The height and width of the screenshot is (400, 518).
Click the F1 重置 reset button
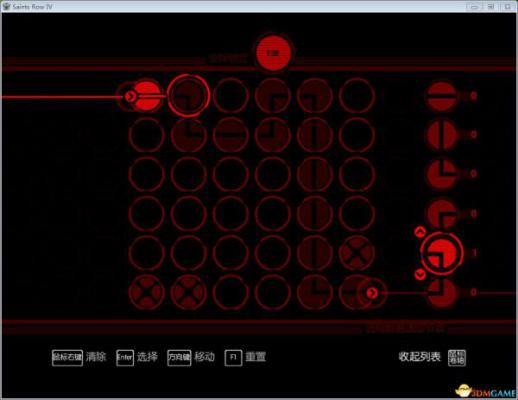click(x=245, y=358)
